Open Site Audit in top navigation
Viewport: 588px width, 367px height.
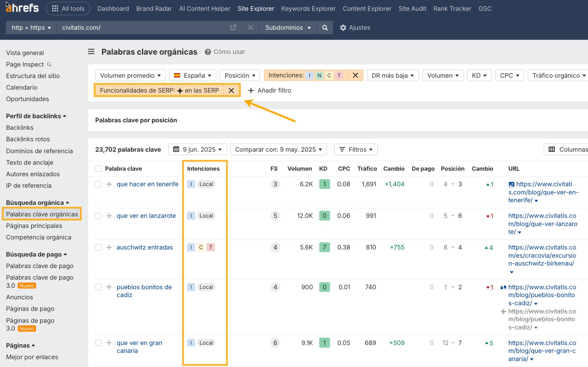[412, 9]
